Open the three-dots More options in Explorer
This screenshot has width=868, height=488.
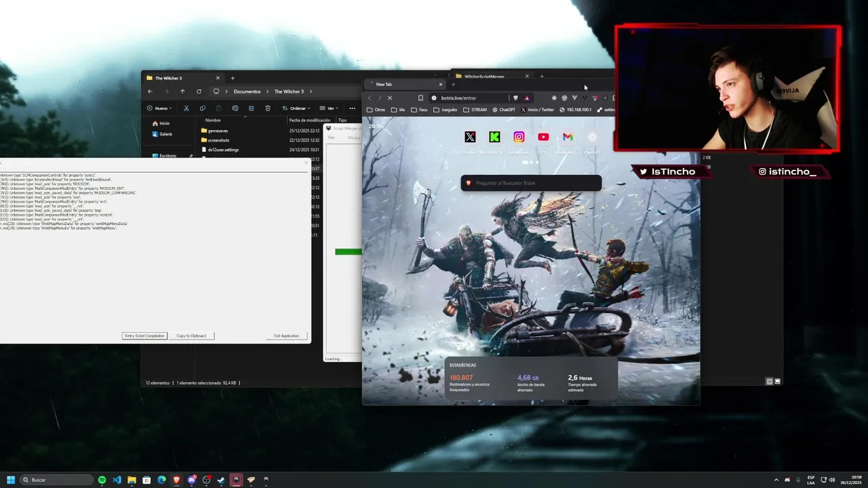tap(352, 108)
